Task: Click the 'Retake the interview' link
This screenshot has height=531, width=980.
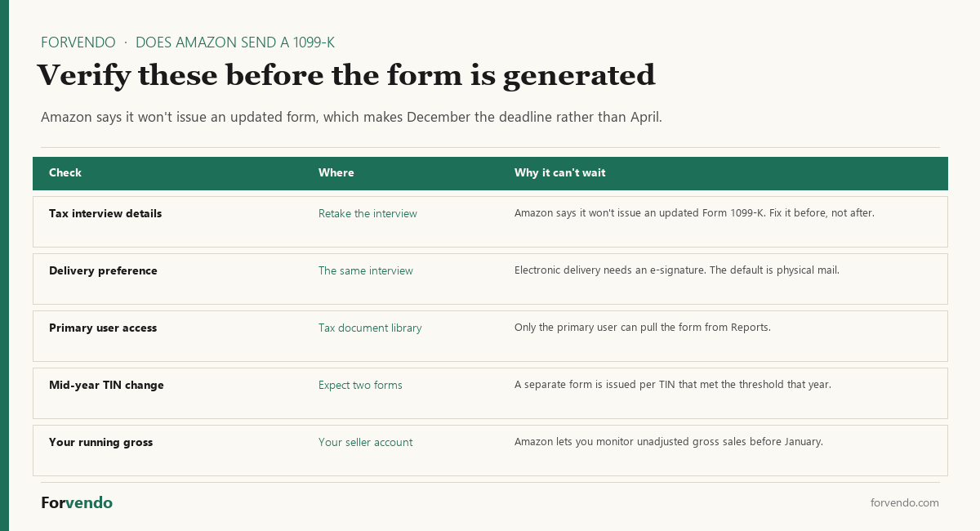Action: tap(367, 213)
